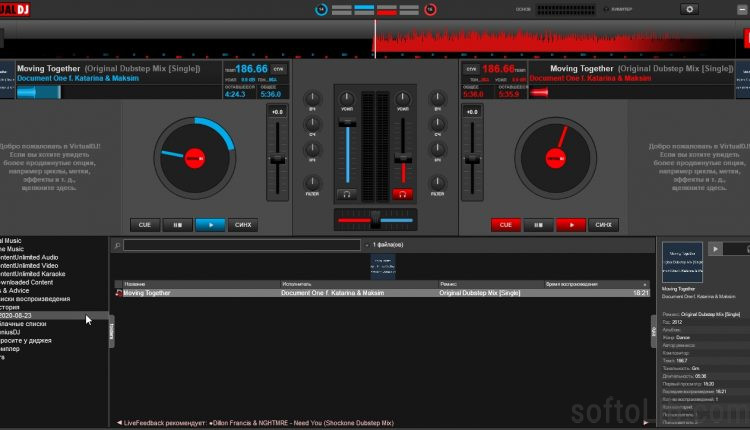Click the LiveFeedback left arrow
The height and width of the screenshot is (430, 750).
pyautogui.click(x=119, y=423)
